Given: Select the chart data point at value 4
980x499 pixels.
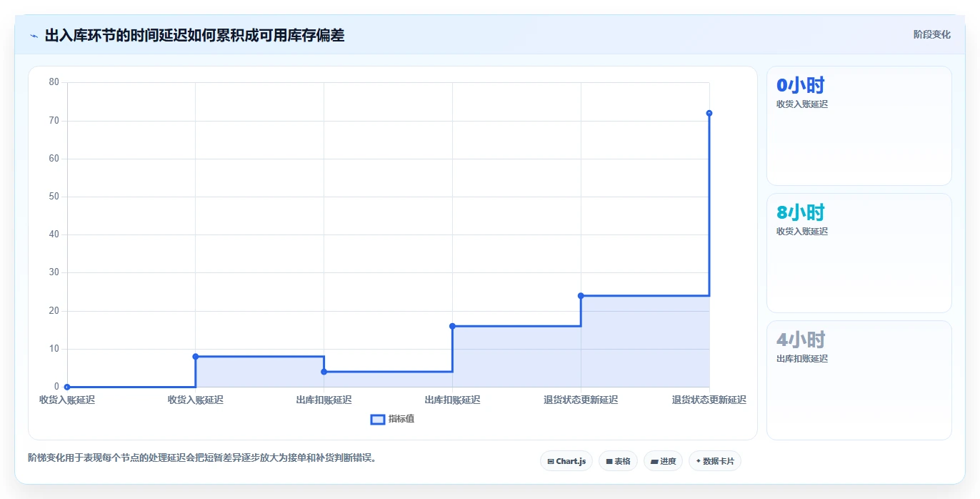Looking at the screenshot, I should 324,372.
